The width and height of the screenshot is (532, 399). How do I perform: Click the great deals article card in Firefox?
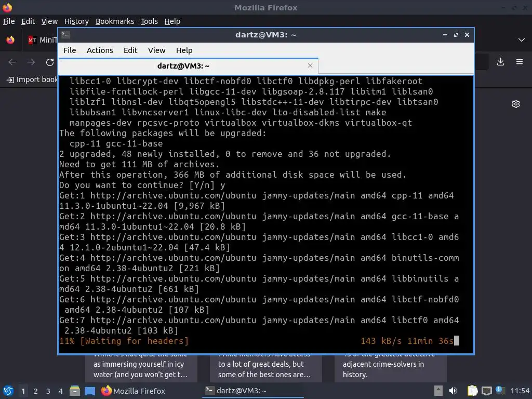[x=265, y=368]
